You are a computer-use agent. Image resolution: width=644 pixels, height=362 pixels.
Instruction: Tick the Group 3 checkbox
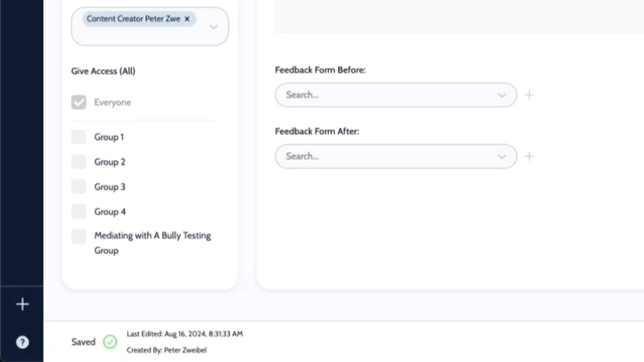pyautogui.click(x=79, y=187)
